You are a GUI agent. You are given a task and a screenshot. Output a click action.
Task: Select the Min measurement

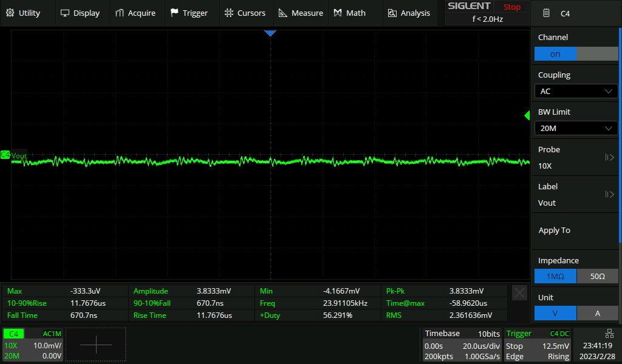[x=318, y=291]
